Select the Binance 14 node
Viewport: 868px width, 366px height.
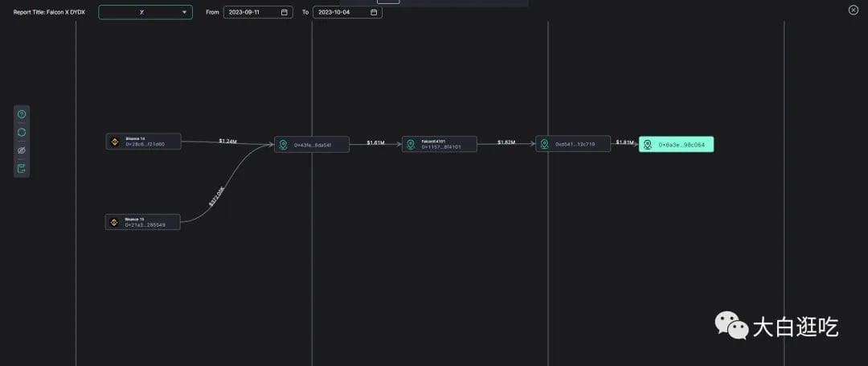tap(143, 142)
